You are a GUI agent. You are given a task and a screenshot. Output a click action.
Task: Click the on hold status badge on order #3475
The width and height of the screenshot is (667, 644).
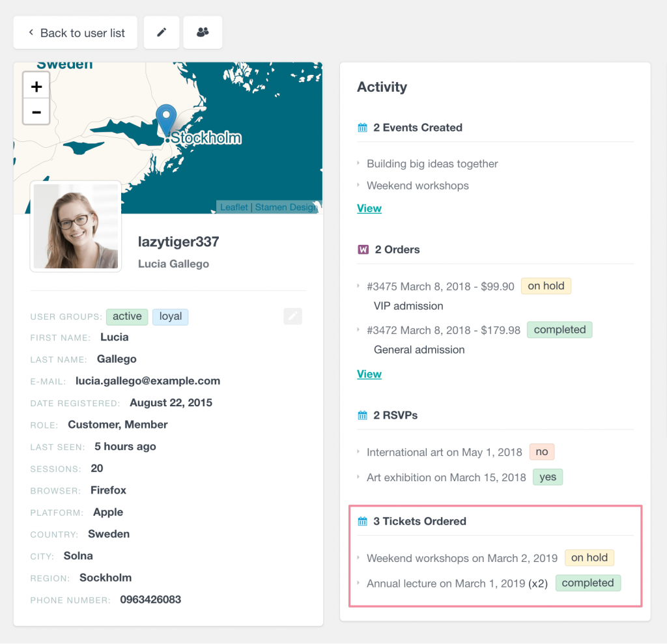pos(546,286)
